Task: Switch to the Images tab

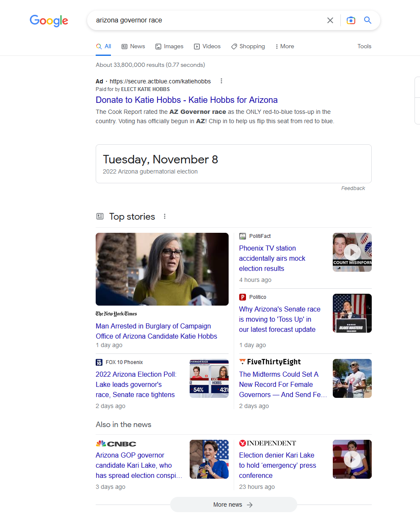Action: [x=169, y=47]
